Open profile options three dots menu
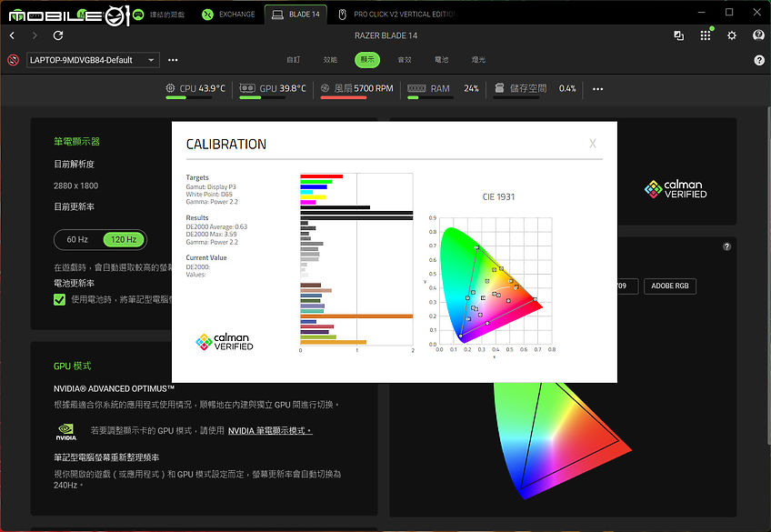The height and width of the screenshot is (532, 771). (173, 60)
